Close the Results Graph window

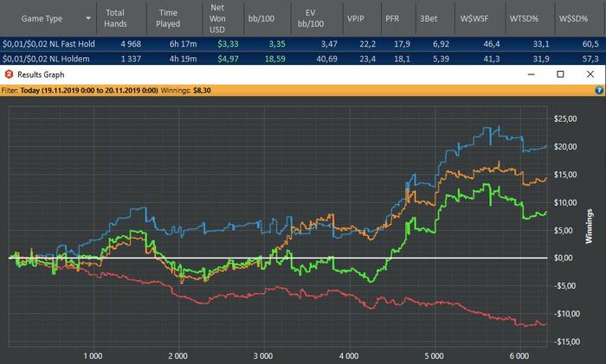tap(590, 74)
